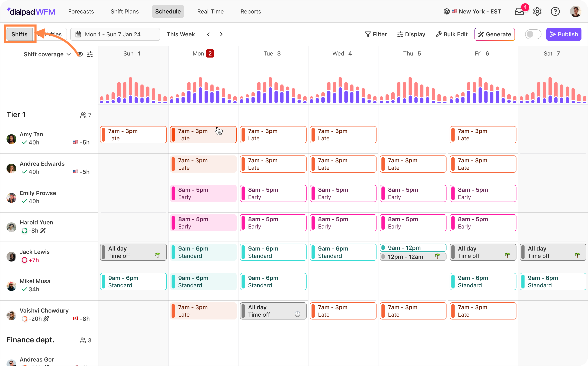Open the New York - EST timezone selector
The width and height of the screenshot is (588, 366).
(x=472, y=11)
